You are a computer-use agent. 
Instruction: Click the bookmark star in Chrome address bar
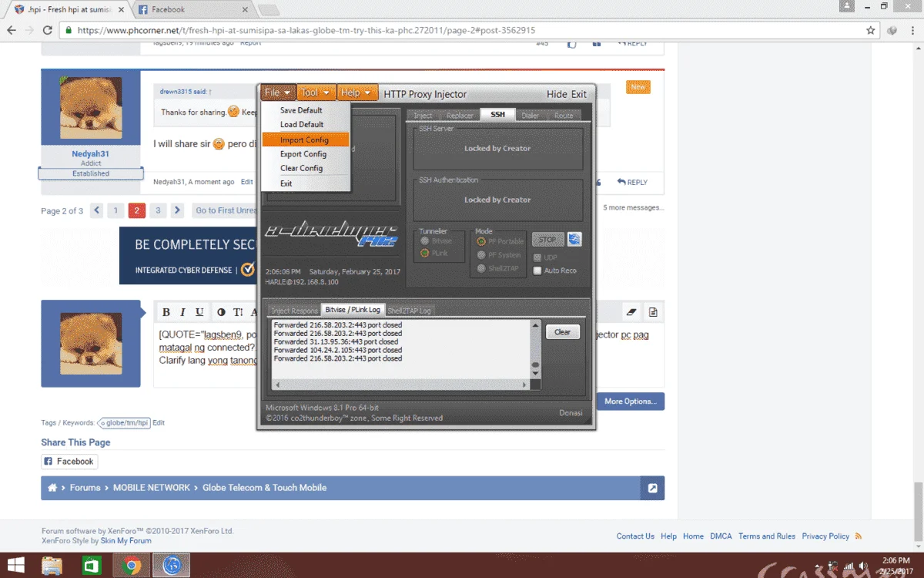point(871,31)
